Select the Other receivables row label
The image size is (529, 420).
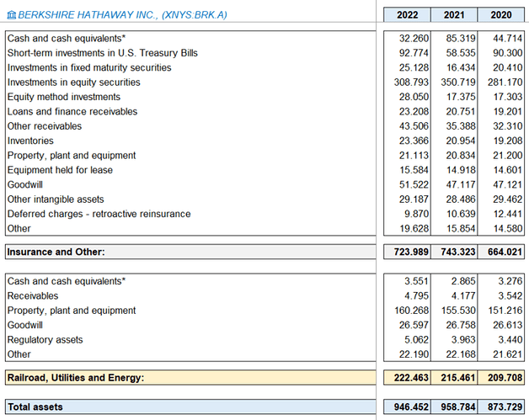(45, 126)
